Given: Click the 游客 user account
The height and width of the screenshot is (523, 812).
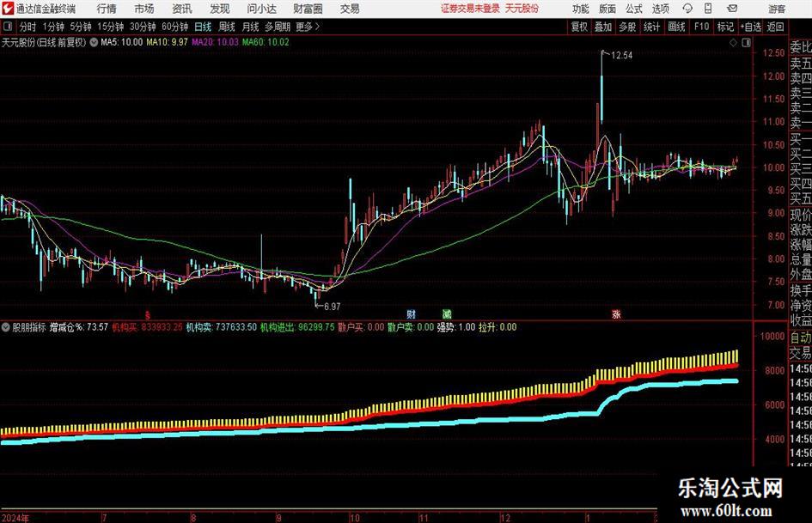Looking at the screenshot, I should click(x=777, y=9).
